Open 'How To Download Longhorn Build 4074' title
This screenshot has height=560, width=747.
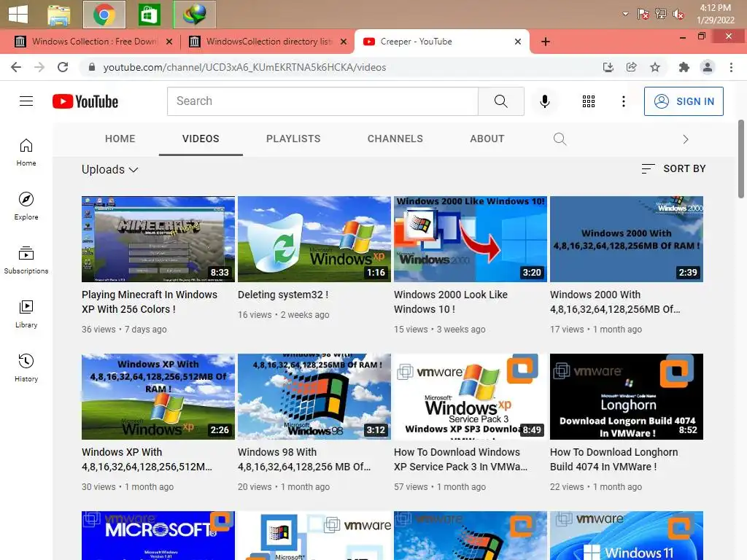click(x=614, y=459)
